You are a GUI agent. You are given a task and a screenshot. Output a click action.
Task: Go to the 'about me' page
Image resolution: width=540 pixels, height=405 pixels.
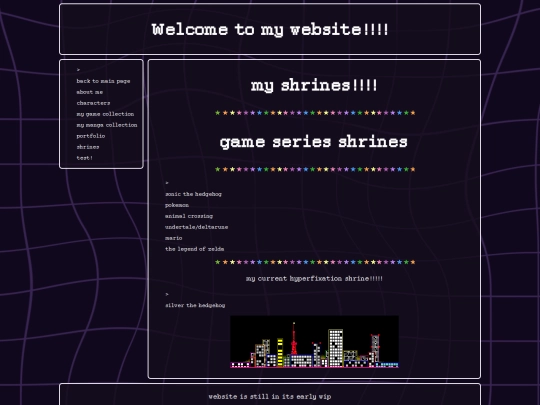pyautogui.click(x=90, y=92)
